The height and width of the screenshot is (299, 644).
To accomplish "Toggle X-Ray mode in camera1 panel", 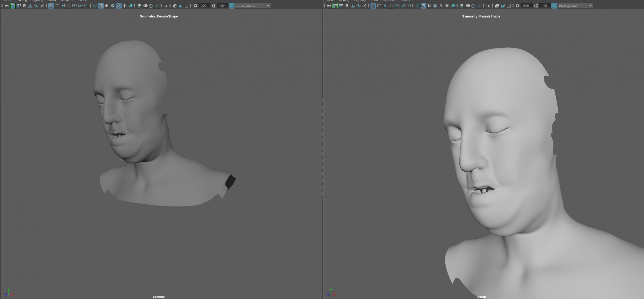I will pos(175,6).
